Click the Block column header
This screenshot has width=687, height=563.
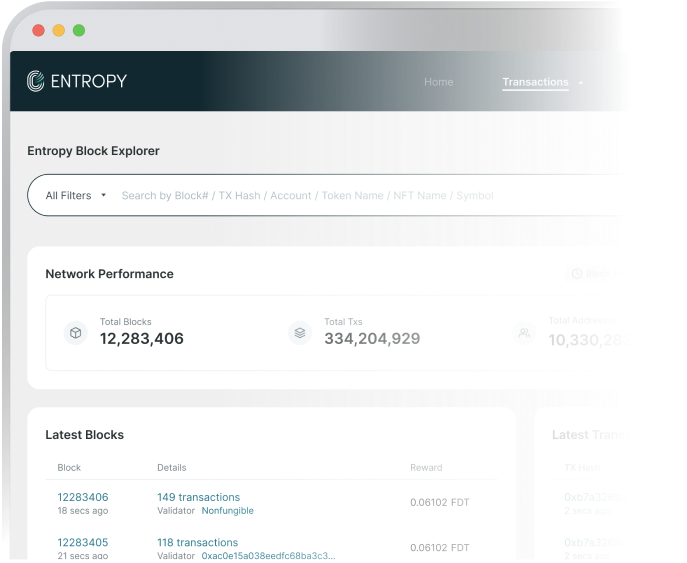[69, 467]
